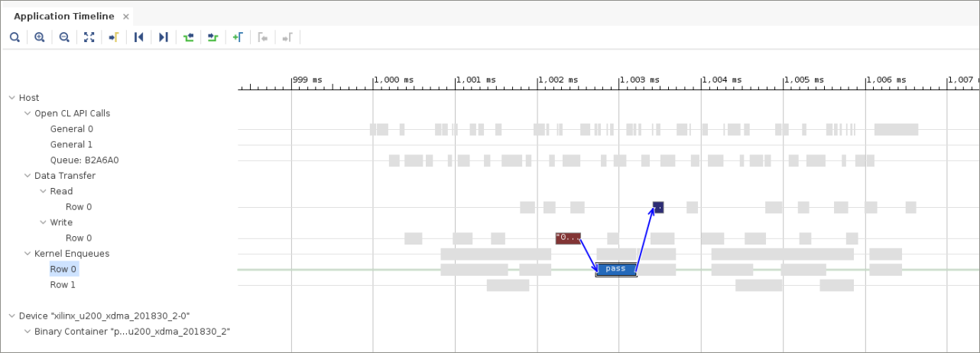Go to the next transition

pos(213,37)
